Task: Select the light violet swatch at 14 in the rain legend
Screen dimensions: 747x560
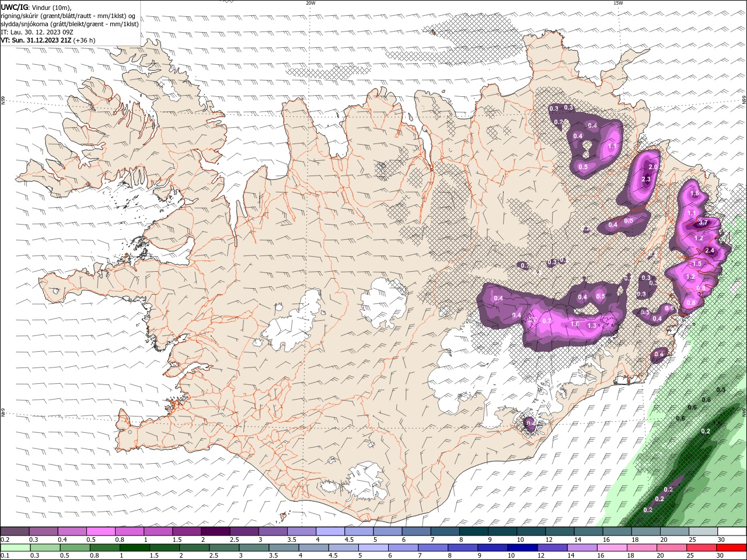Action: (581, 548)
